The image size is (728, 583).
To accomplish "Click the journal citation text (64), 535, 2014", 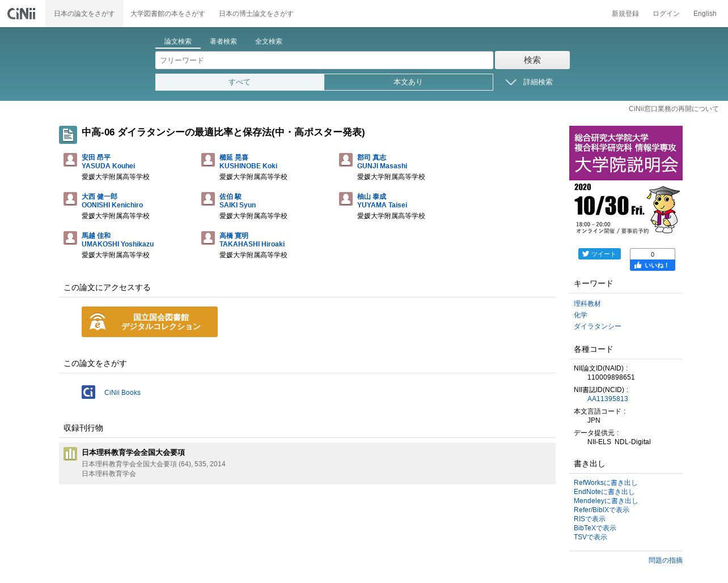I will click(202, 464).
